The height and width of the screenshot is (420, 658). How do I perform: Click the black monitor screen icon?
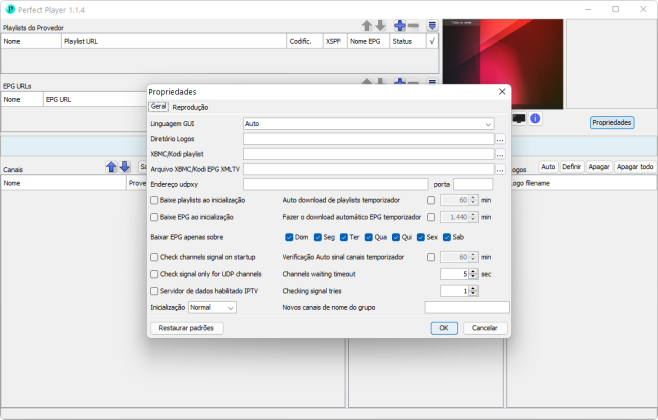519,119
